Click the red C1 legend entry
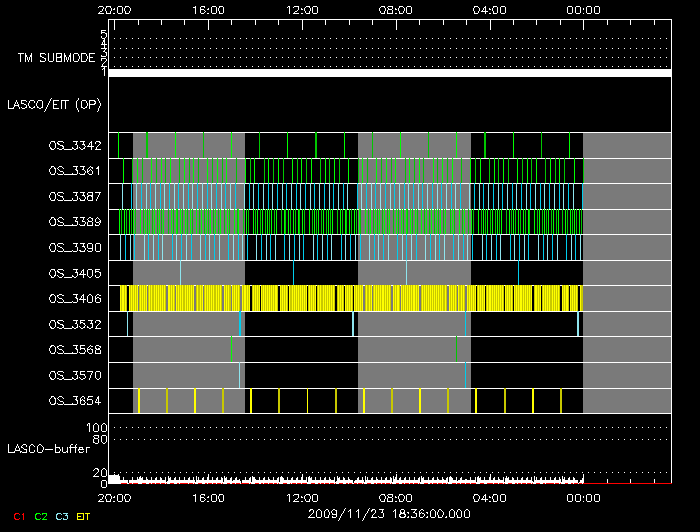 point(18,516)
